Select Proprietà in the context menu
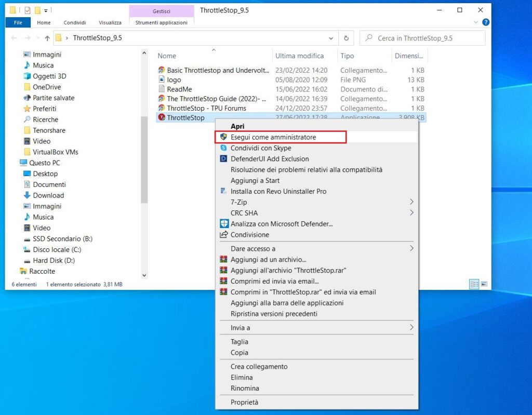Image resolution: width=532 pixels, height=415 pixels. pos(244,402)
